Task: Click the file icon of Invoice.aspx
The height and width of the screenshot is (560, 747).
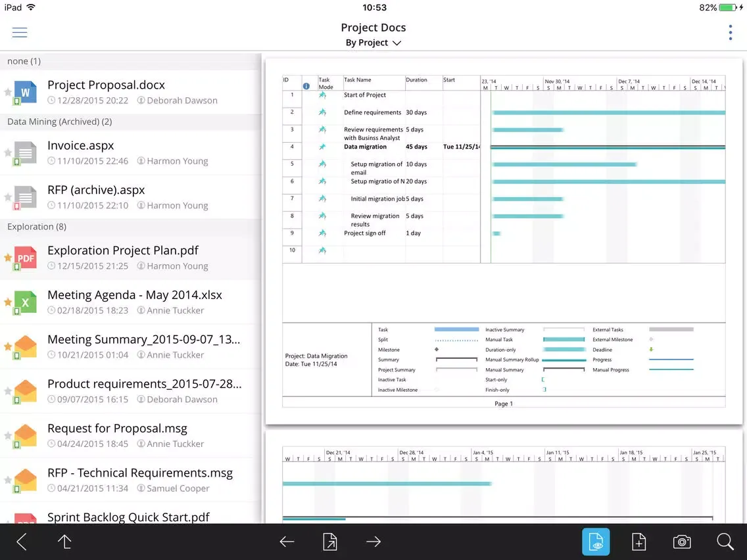Action: point(25,153)
